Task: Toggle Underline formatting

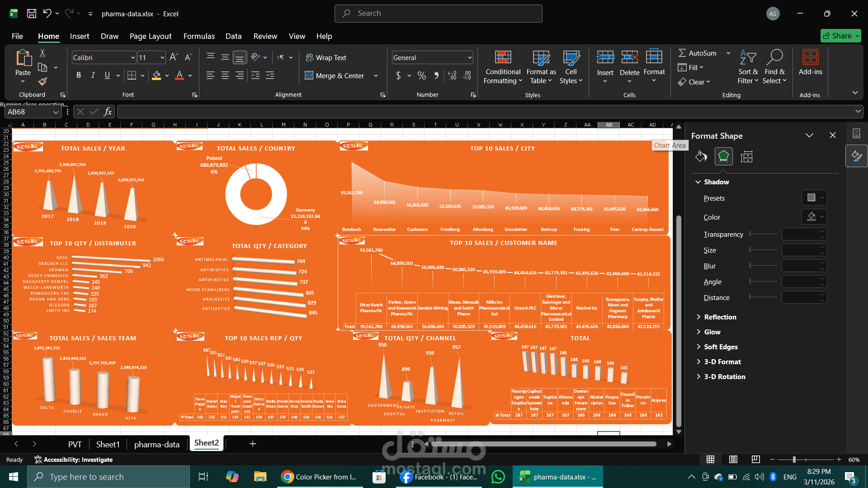Action: pos(107,75)
